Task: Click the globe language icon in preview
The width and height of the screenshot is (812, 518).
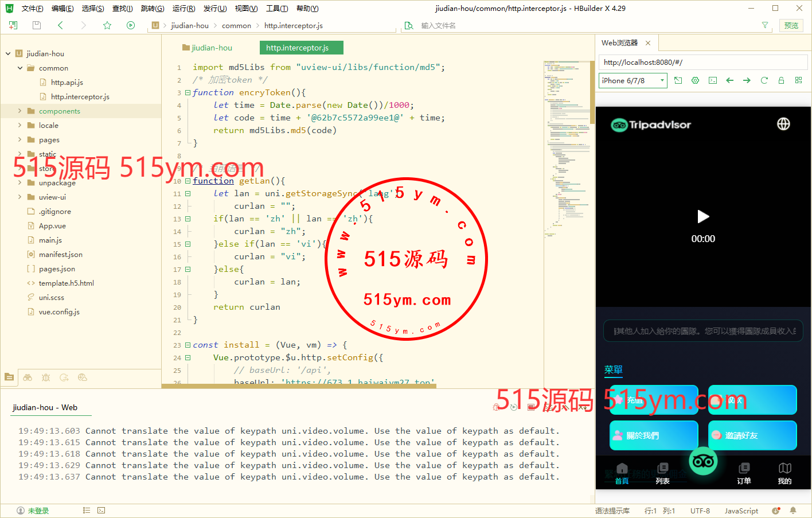Action: point(783,124)
